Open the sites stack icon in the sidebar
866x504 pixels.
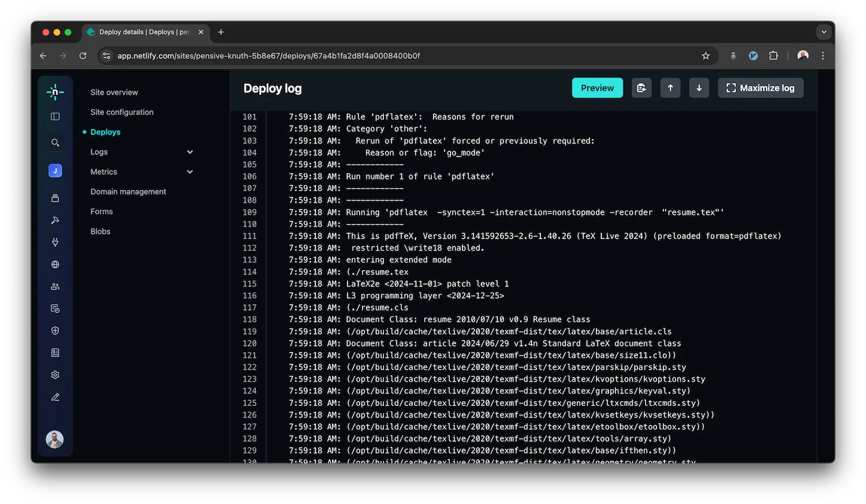[x=55, y=198]
